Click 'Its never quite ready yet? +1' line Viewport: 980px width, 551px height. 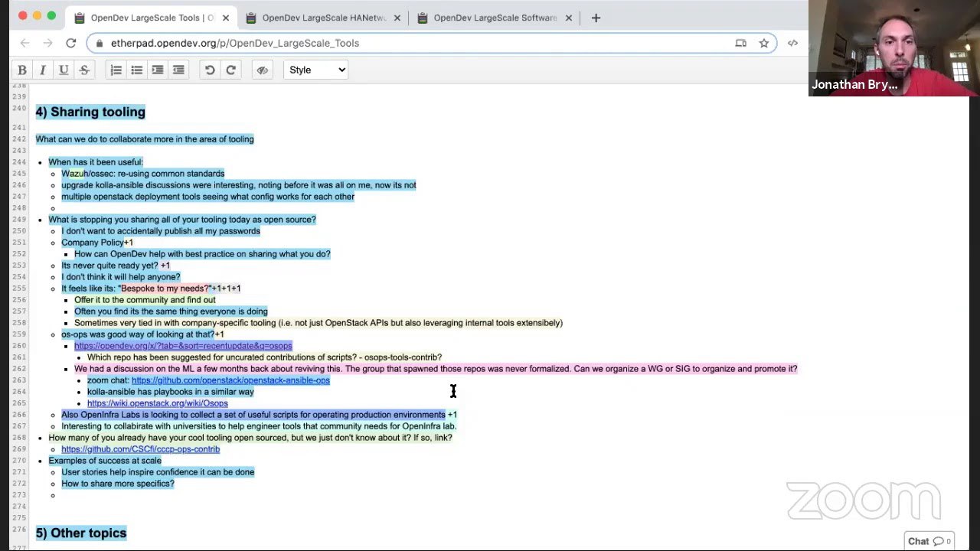coord(116,266)
